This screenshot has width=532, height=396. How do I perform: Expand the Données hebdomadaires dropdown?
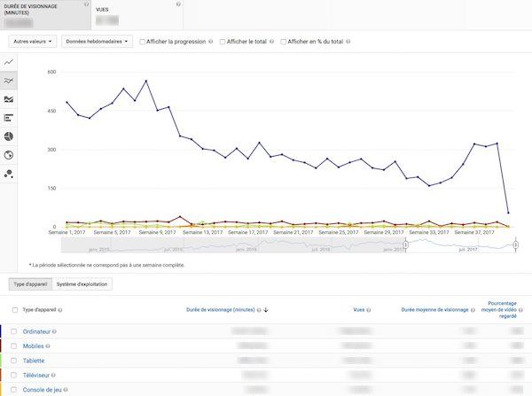[97, 41]
